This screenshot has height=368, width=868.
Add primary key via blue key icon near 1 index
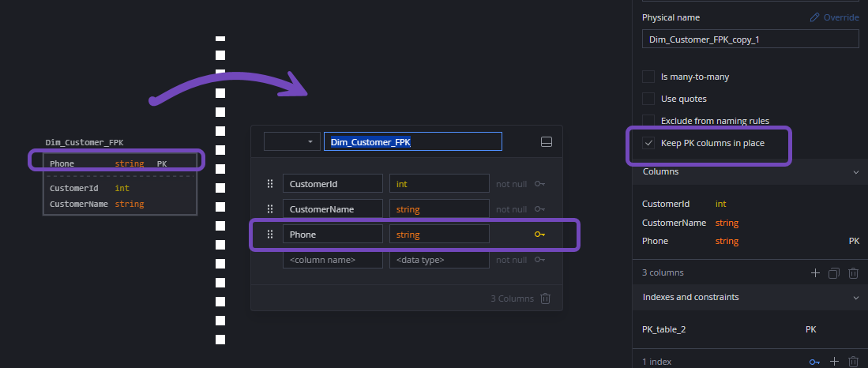[814, 362]
